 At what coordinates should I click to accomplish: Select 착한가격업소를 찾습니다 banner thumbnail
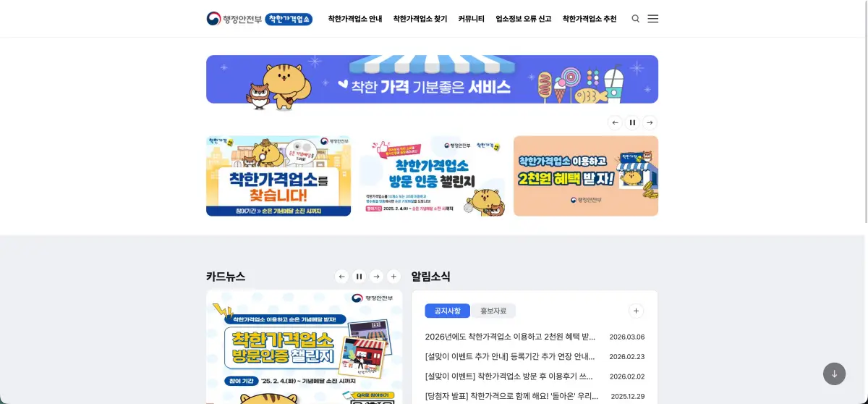click(278, 176)
